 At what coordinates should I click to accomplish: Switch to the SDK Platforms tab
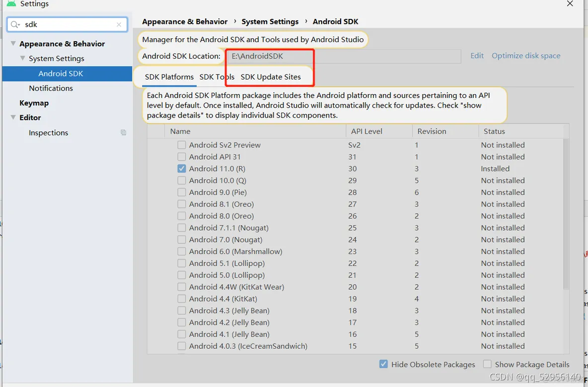coord(169,77)
